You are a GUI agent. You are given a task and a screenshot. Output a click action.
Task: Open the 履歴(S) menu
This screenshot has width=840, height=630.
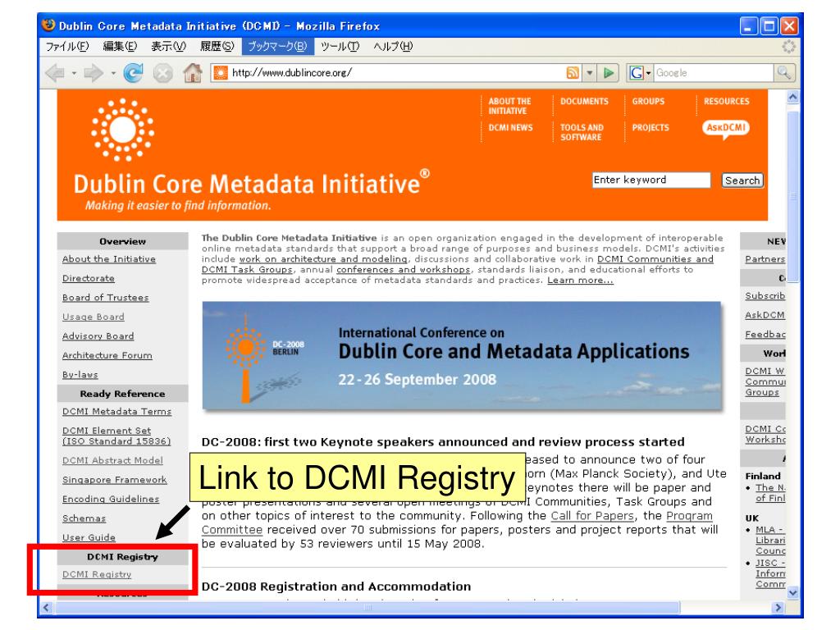point(217,47)
